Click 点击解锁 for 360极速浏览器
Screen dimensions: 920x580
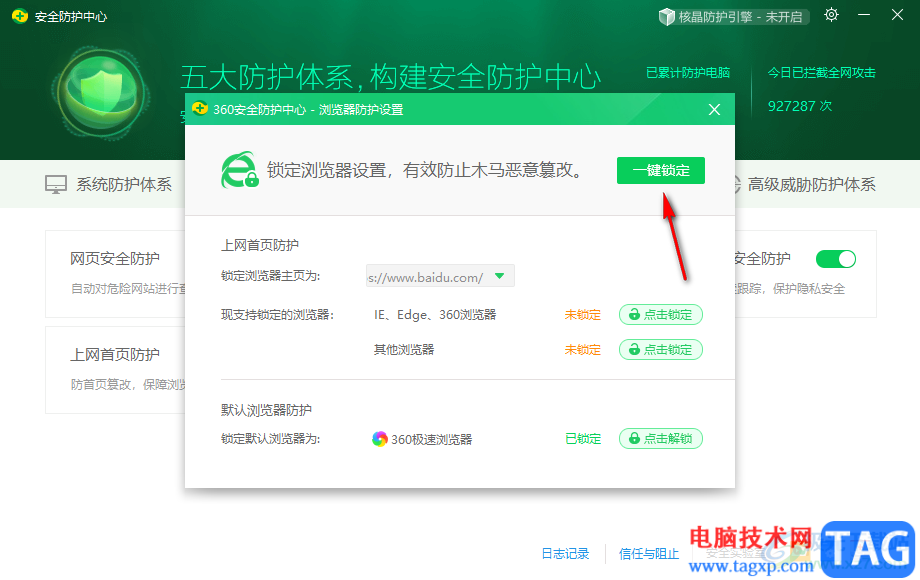tap(661, 439)
